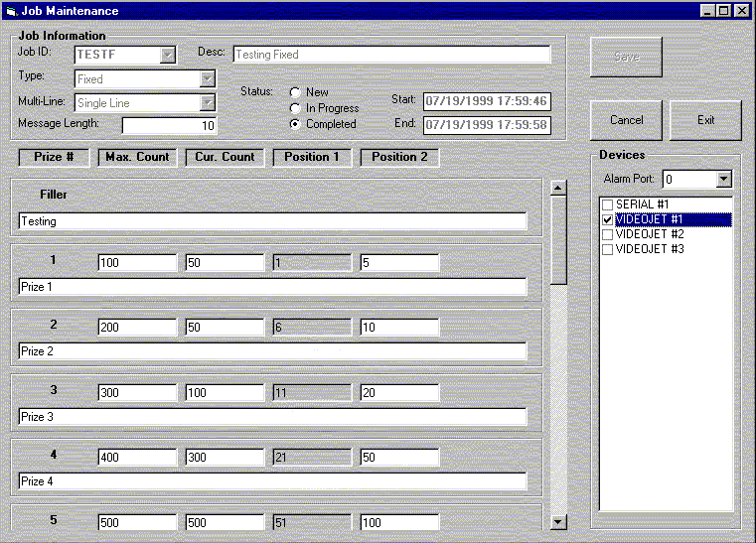Click the Position 2 column header
This screenshot has height=543, width=756.
pos(399,157)
